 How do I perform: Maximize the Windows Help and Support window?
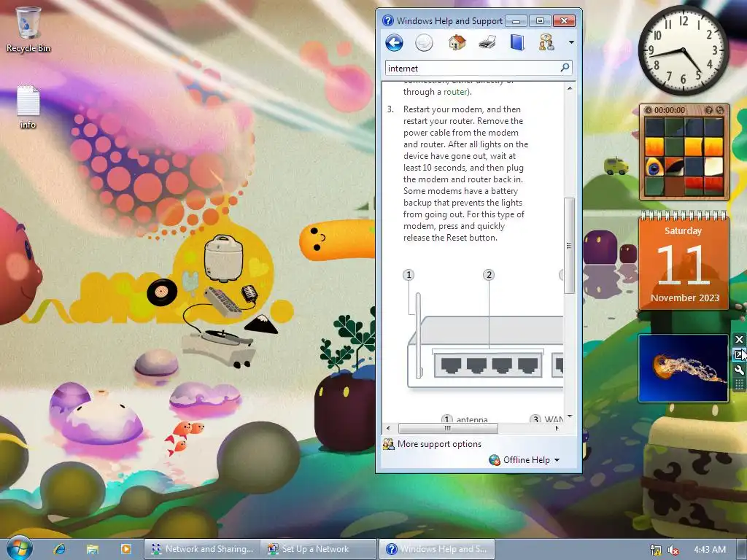click(x=540, y=21)
